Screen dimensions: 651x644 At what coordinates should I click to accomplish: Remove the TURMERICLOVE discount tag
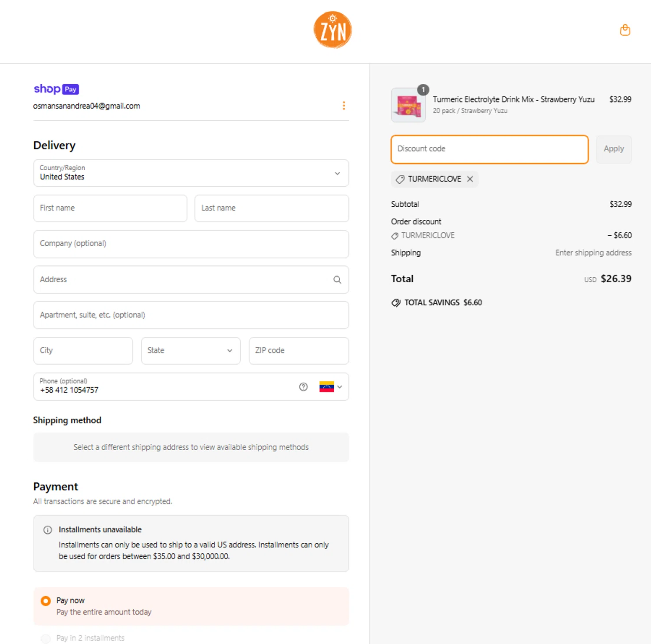tap(470, 179)
